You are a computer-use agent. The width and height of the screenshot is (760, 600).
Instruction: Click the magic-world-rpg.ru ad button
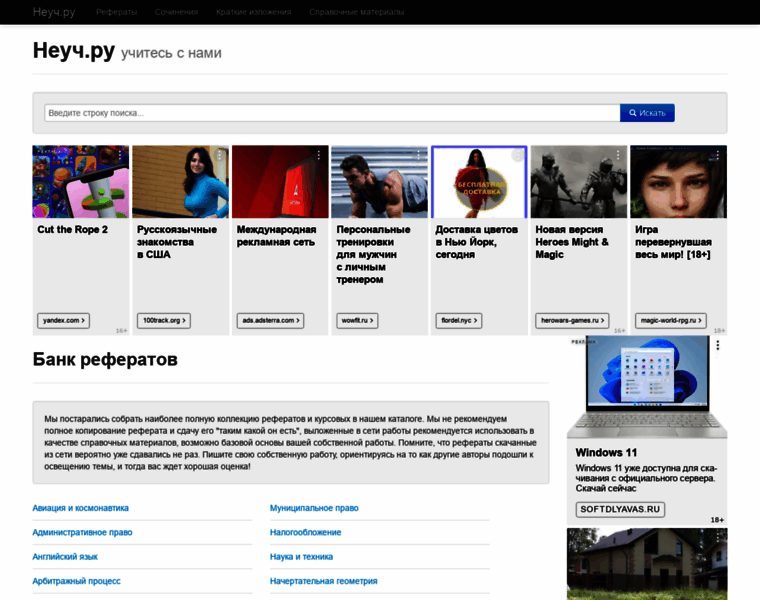tap(671, 320)
